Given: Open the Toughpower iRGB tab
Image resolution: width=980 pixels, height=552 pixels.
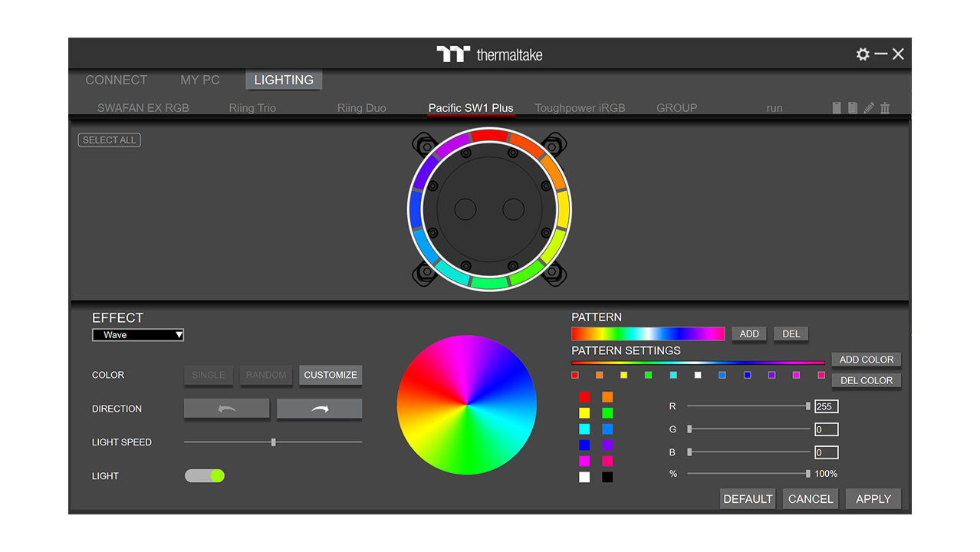Looking at the screenshot, I should coord(580,108).
